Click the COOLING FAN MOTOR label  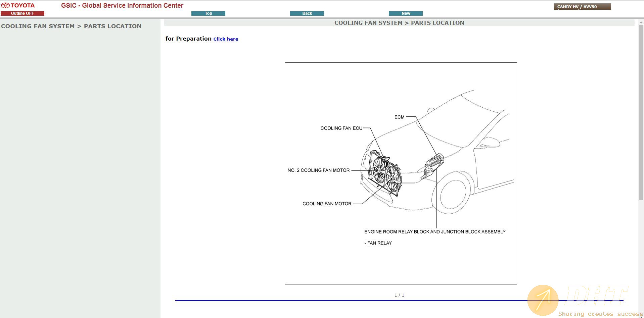pyautogui.click(x=327, y=204)
